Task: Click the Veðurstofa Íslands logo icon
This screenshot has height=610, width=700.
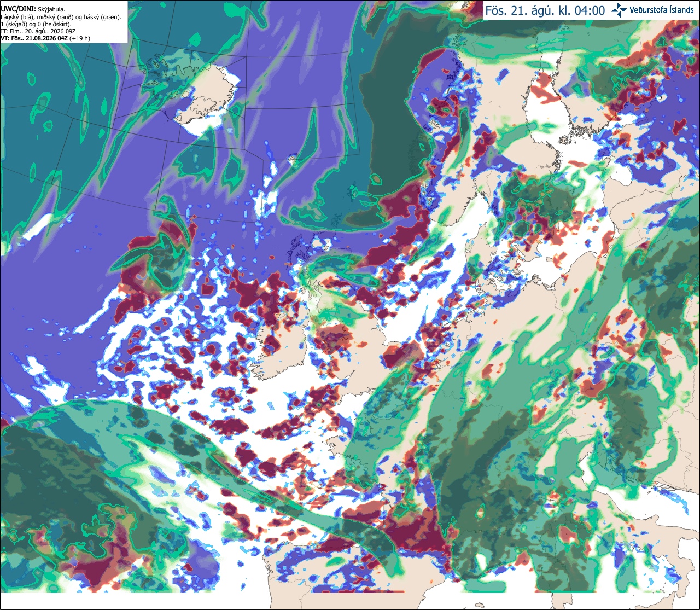Action: (x=619, y=10)
